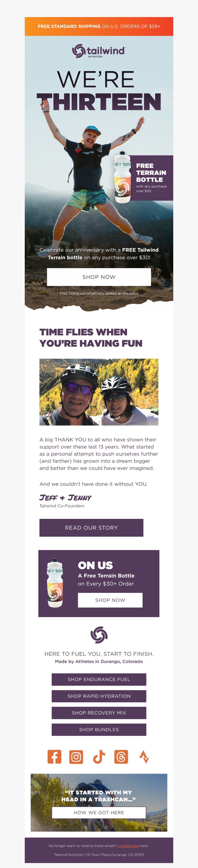The height and width of the screenshot is (868, 198).
Task: Select SHOP ENDURANCE FUEL
Action: (99, 679)
